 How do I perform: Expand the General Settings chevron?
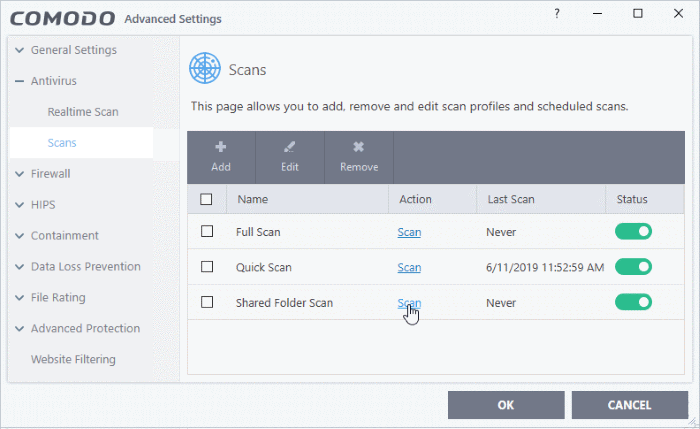click(x=19, y=50)
